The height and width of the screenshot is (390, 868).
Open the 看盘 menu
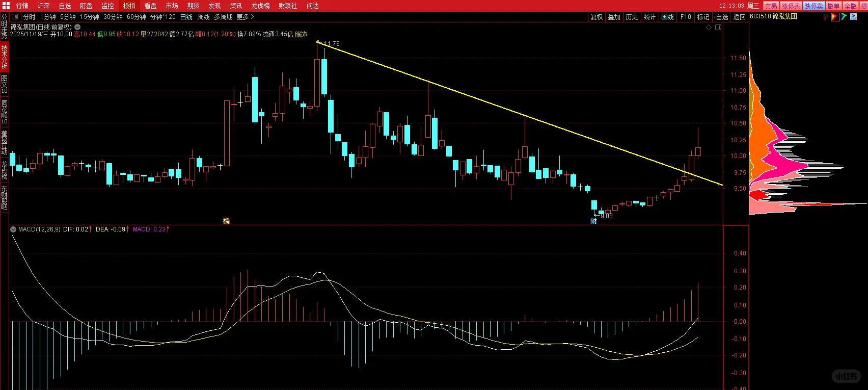pos(151,6)
